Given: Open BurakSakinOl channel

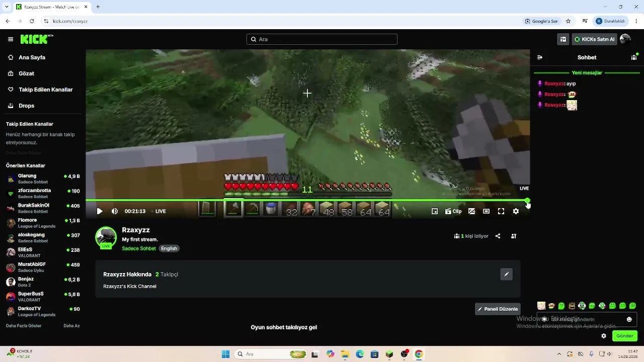Looking at the screenshot, I should point(43,208).
